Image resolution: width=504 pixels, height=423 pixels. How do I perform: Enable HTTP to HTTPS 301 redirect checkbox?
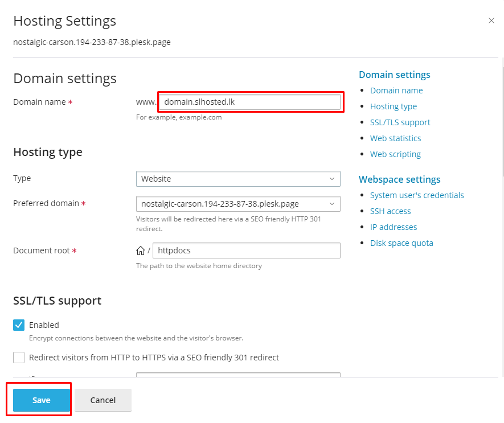[19, 358]
